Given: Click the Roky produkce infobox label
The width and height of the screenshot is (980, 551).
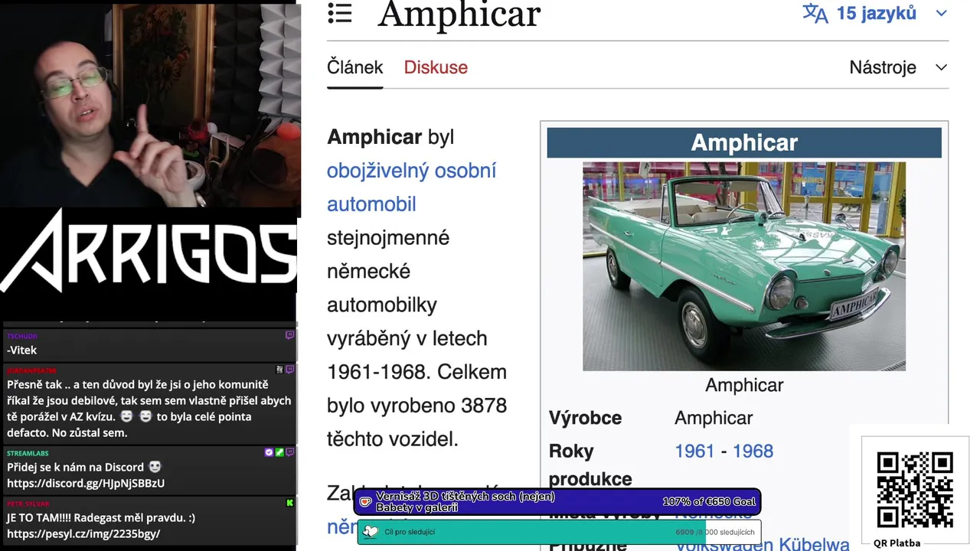Looking at the screenshot, I should tap(590, 465).
